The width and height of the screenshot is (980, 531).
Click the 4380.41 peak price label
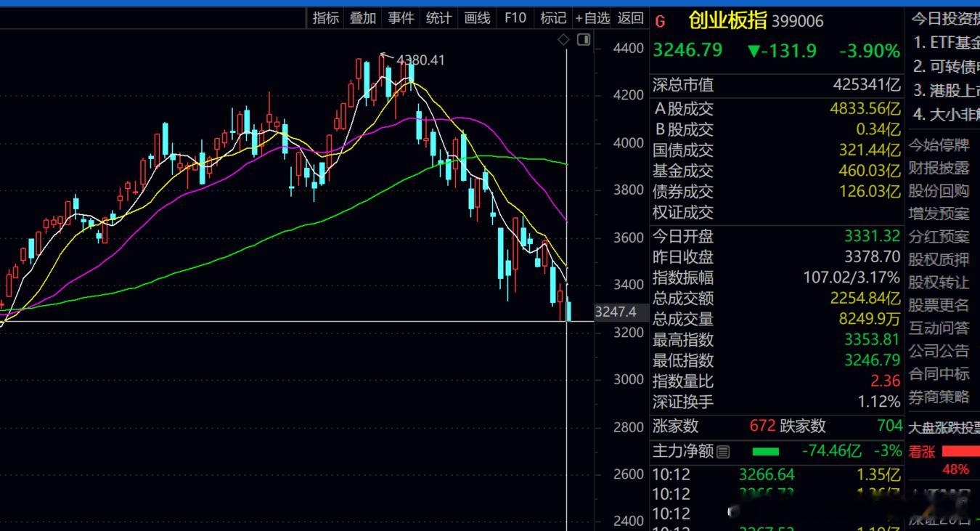click(x=420, y=60)
